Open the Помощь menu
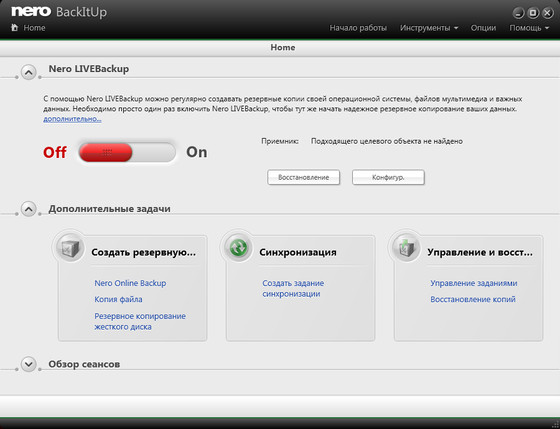Screen dimensions: 560x429 click(x=529, y=28)
